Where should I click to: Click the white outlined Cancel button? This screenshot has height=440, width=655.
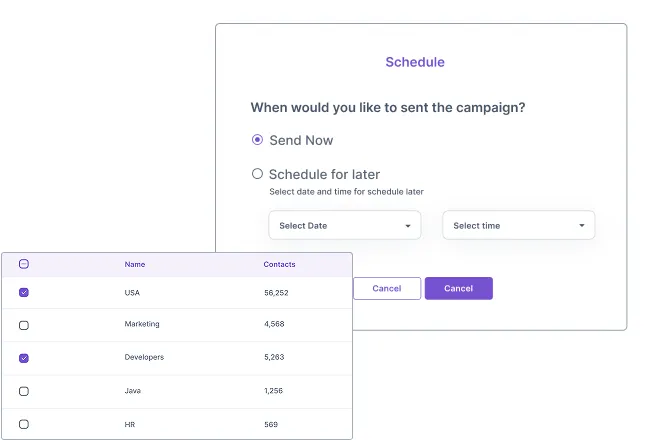(x=387, y=288)
